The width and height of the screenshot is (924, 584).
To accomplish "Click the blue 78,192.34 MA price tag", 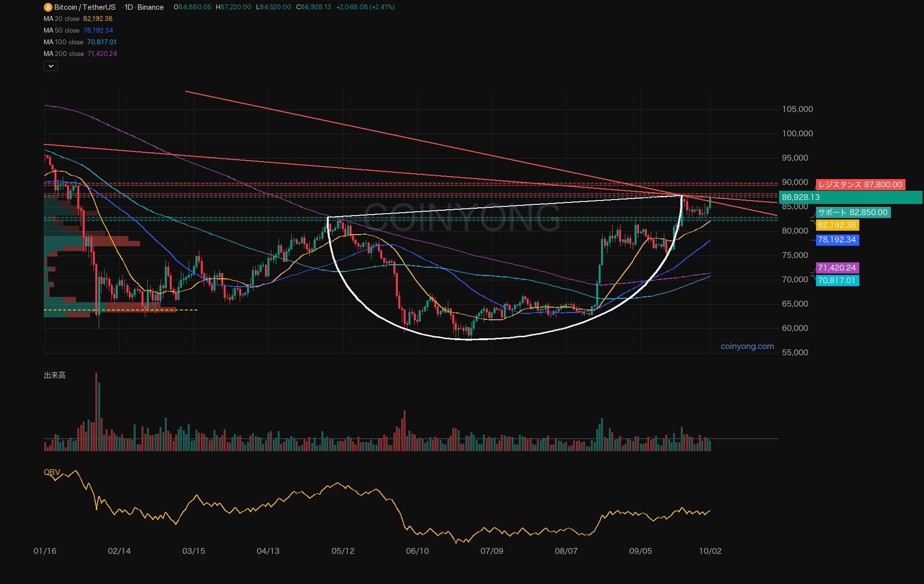I will (x=837, y=239).
